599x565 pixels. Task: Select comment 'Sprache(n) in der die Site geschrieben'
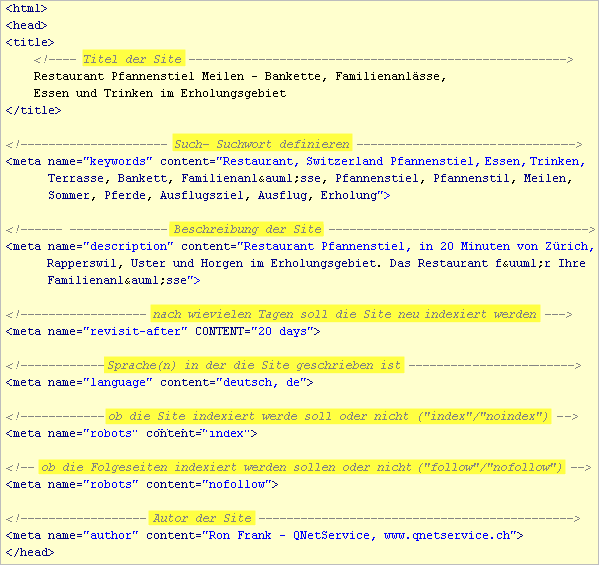pyautogui.click(x=254, y=365)
